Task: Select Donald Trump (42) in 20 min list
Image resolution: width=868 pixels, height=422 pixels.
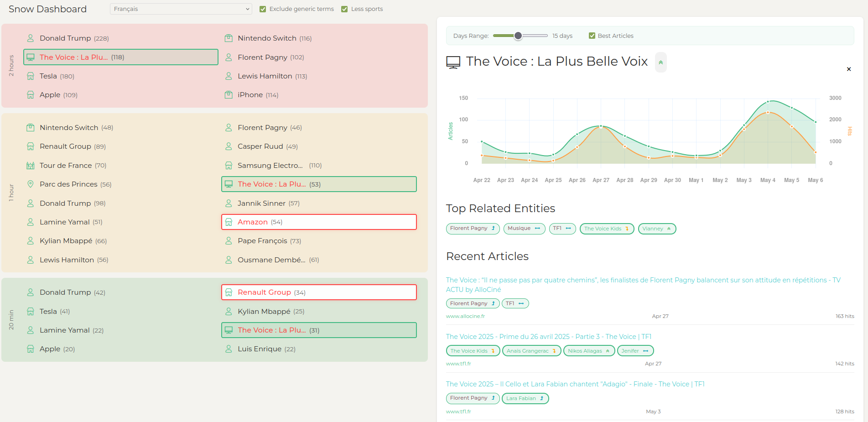Action: click(x=121, y=292)
